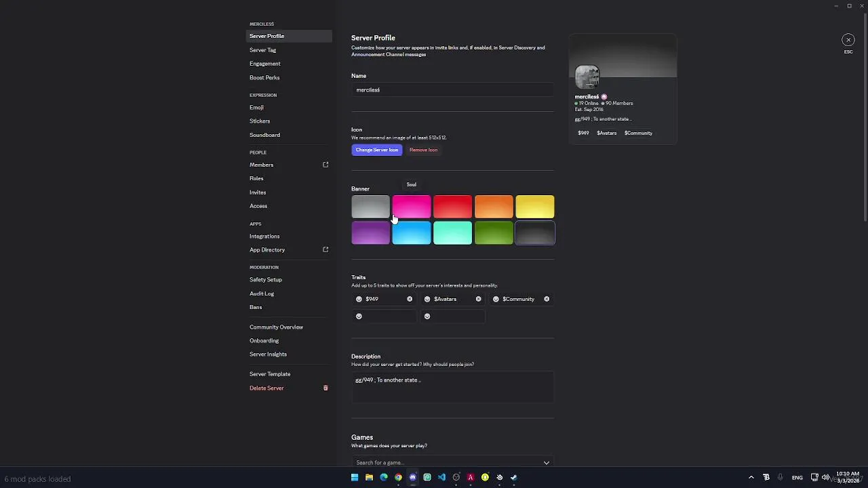Select the teal banner swatch
The height and width of the screenshot is (488, 868).
click(x=452, y=233)
